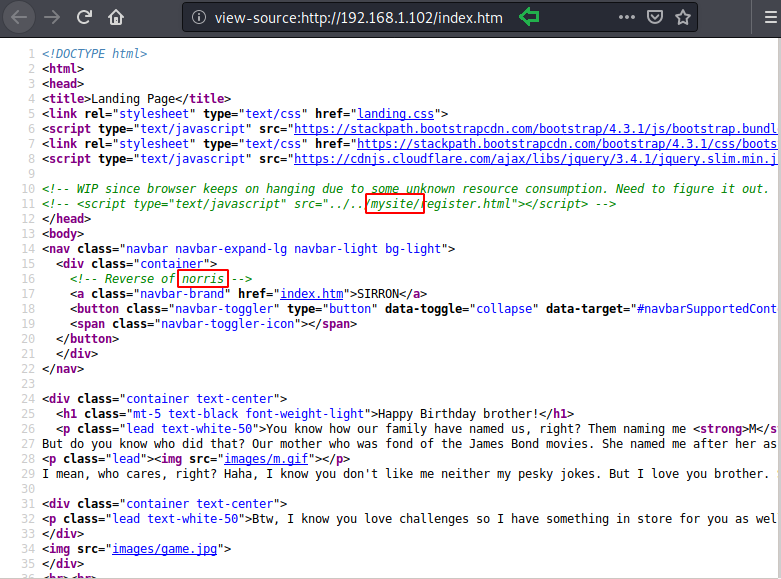Open page actions three-dot menu
This screenshot has height=579, width=781.
(x=627, y=17)
